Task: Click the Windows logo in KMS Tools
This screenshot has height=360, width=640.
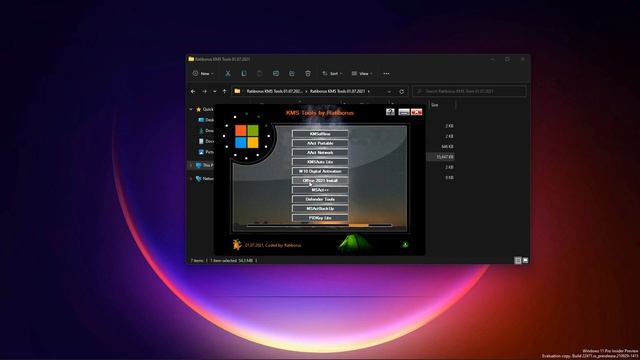Action: (x=247, y=136)
